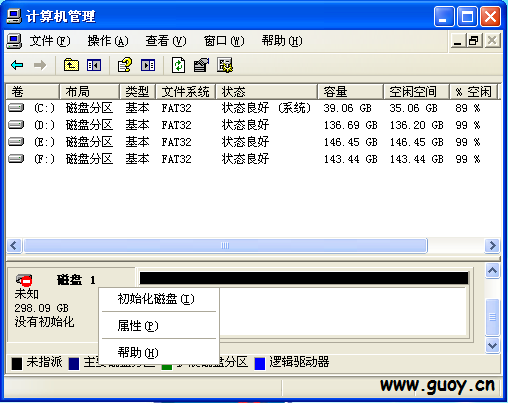This screenshot has height=403, width=508.
Task: Toggle the show/hide console tree icon
Action: [x=94, y=65]
